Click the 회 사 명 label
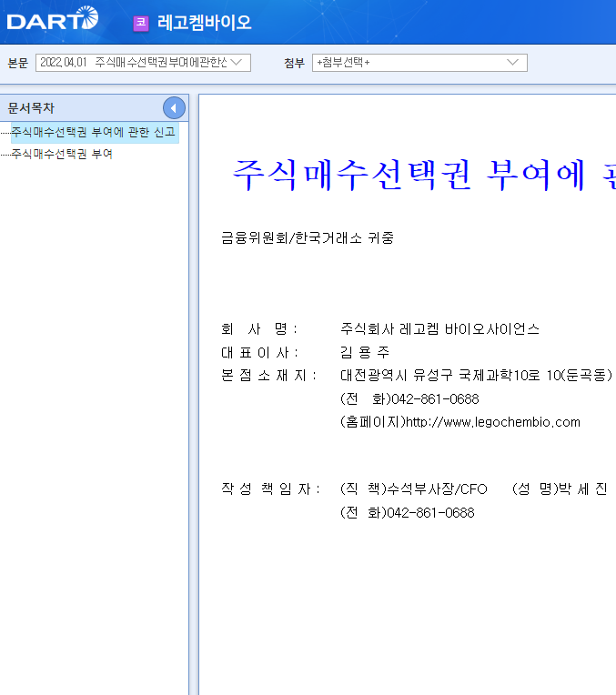This screenshot has height=695, width=616. pyautogui.click(x=259, y=329)
